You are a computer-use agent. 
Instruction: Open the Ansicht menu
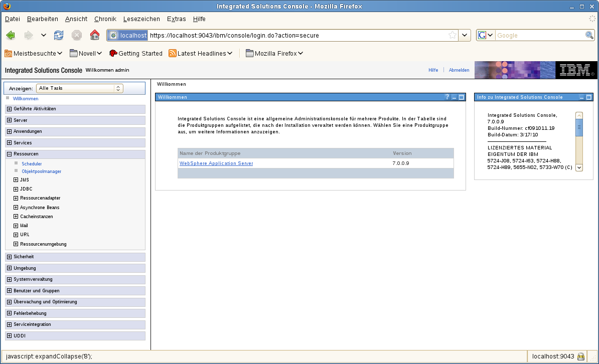pos(76,19)
